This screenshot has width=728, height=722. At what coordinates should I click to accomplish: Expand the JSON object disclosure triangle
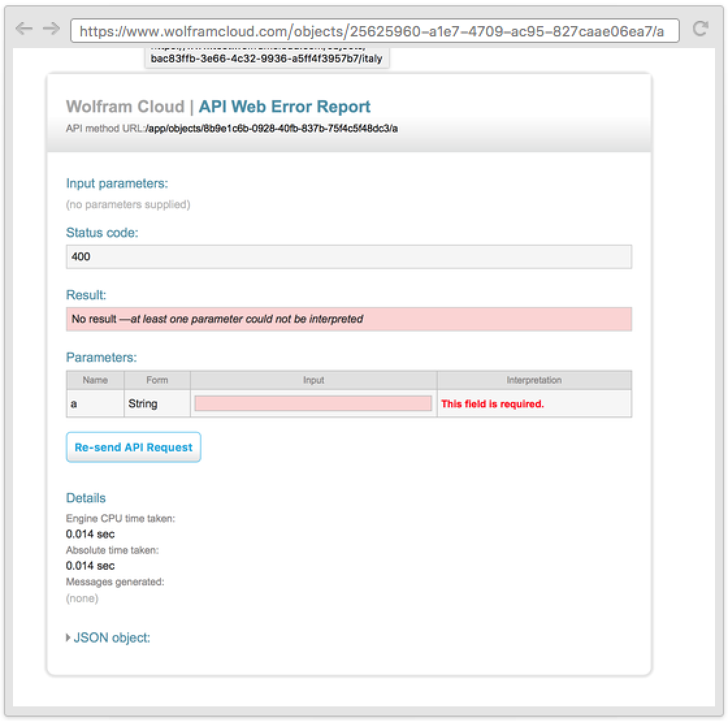point(68,638)
